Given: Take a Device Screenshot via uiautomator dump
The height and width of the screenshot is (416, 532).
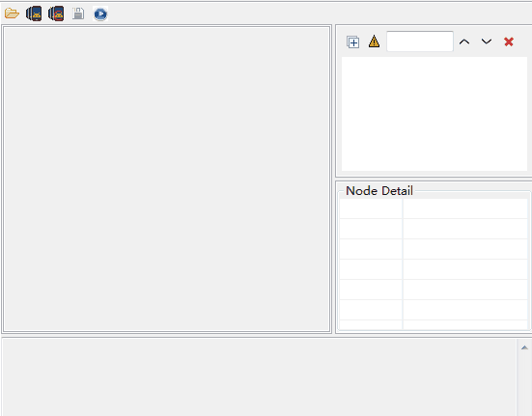Looking at the screenshot, I should [x=34, y=14].
